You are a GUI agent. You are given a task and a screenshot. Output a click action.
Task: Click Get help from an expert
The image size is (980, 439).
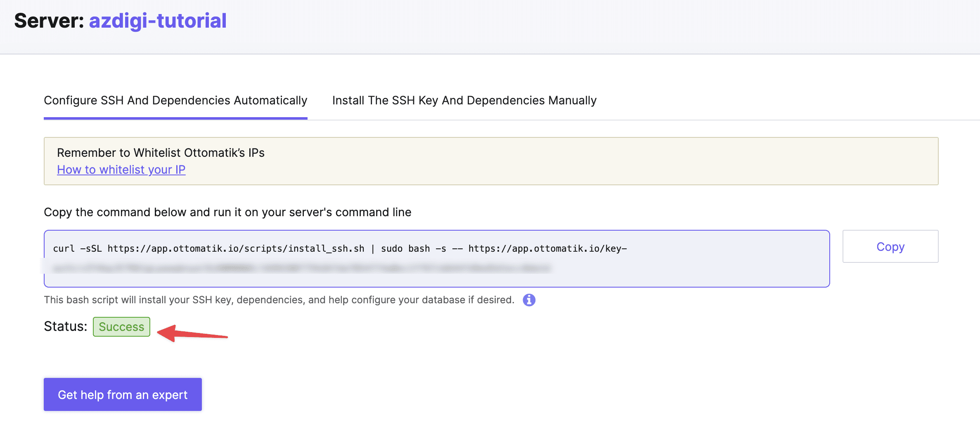pyautogui.click(x=123, y=395)
